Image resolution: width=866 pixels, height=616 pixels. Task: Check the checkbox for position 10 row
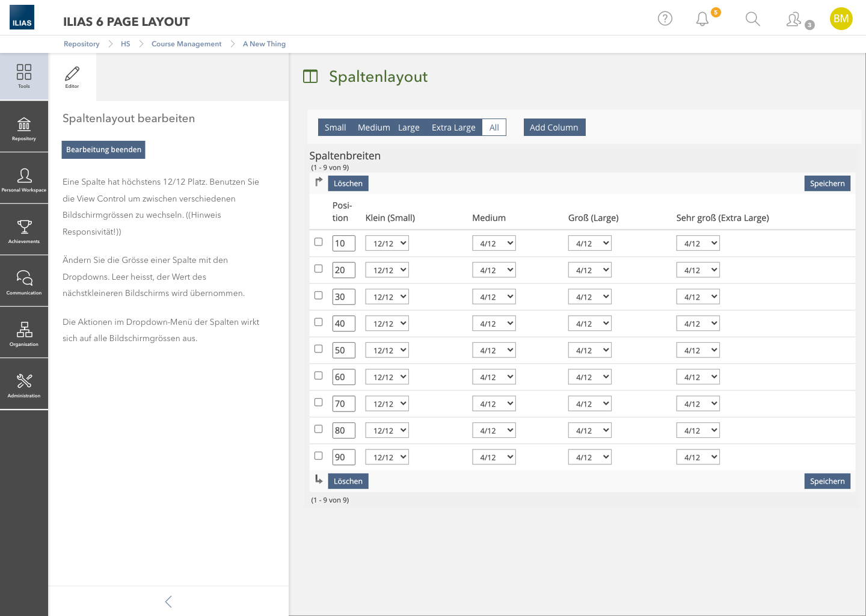[x=319, y=242]
